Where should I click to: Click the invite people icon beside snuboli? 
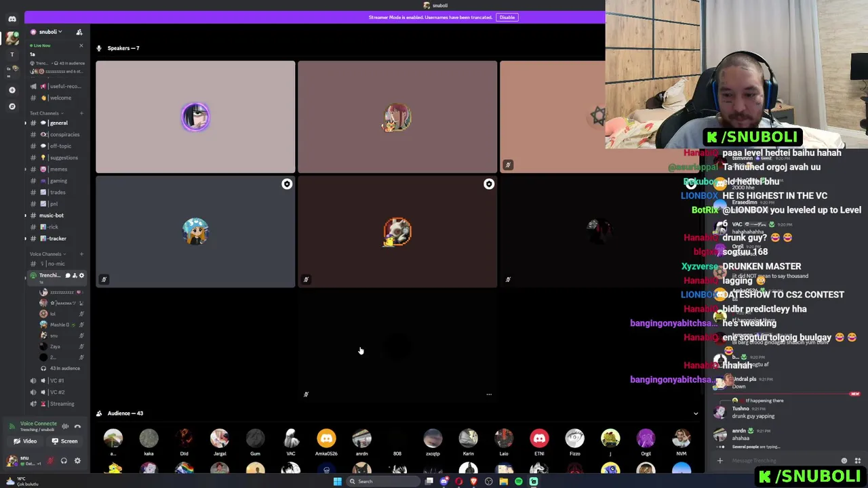tap(79, 32)
